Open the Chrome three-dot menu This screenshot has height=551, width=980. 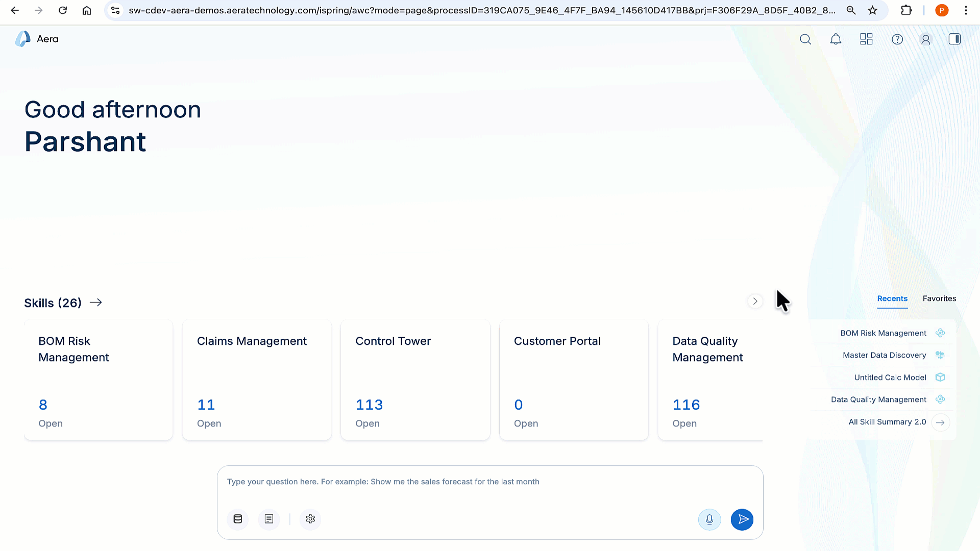pyautogui.click(x=966, y=10)
